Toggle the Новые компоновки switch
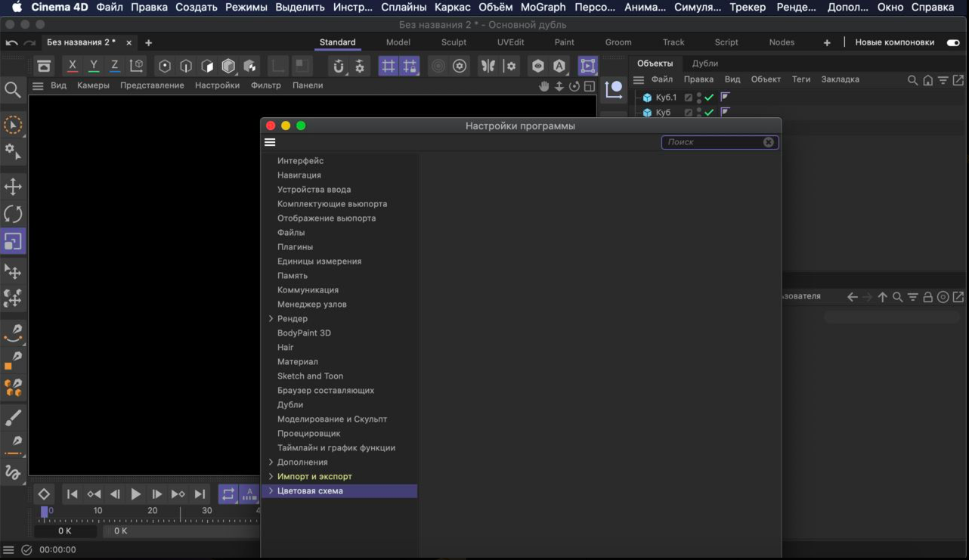Viewport: 969px width, 560px height. 953,42
